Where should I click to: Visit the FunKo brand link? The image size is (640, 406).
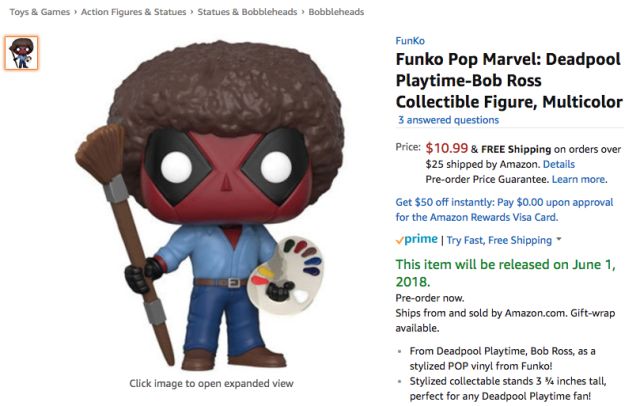pos(410,41)
